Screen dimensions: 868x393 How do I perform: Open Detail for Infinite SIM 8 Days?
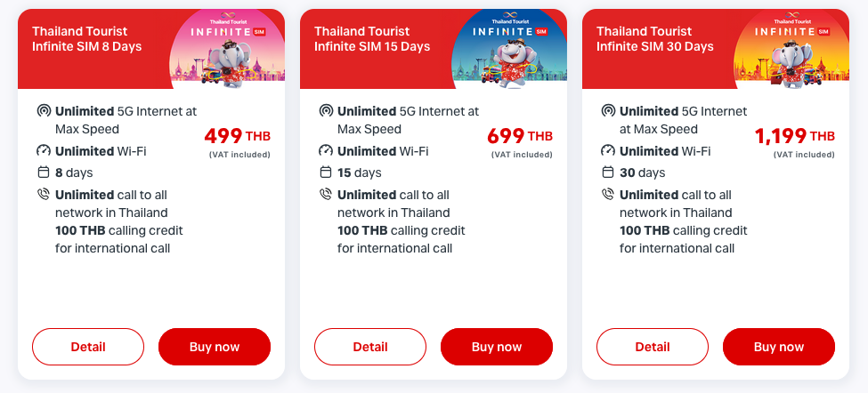coord(87,347)
